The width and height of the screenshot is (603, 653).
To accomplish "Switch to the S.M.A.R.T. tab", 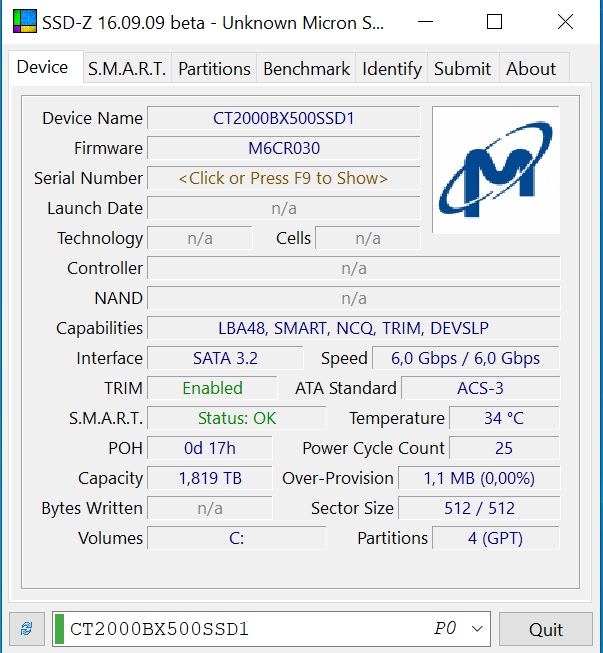I will [x=126, y=69].
